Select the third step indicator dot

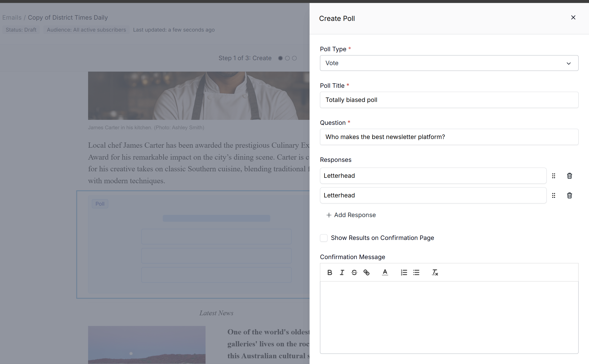294,58
